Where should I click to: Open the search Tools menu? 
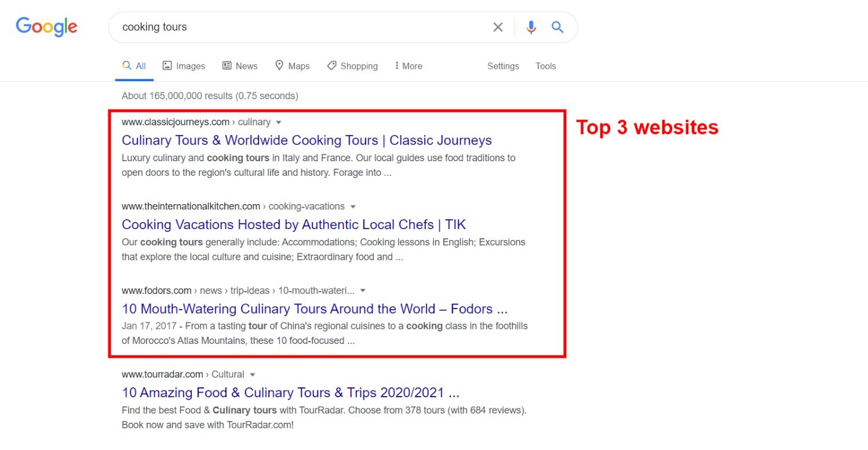coord(546,66)
